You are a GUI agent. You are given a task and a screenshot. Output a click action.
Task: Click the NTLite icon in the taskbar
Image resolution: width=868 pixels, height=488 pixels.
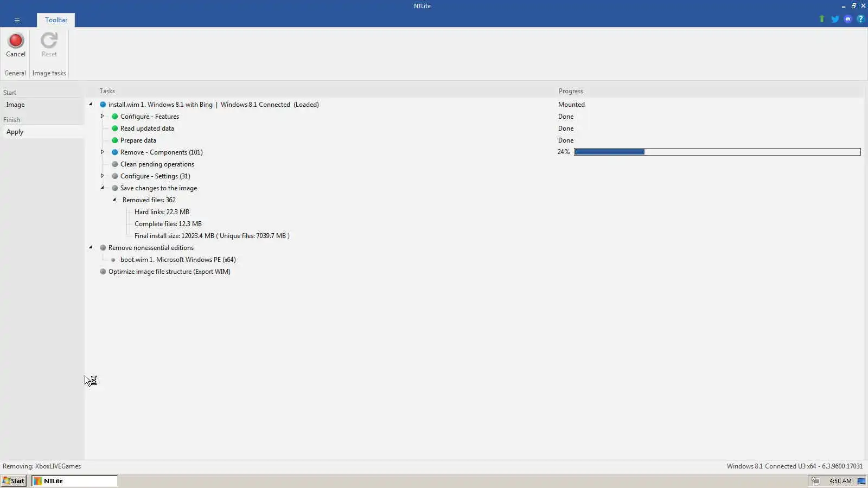pyautogui.click(x=38, y=481)
